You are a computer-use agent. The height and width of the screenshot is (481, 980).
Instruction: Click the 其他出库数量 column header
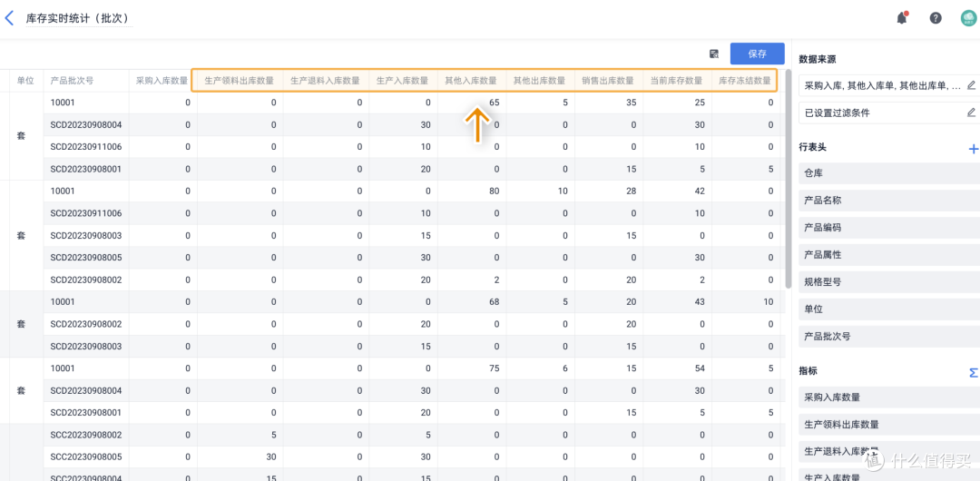pos(539,81)
